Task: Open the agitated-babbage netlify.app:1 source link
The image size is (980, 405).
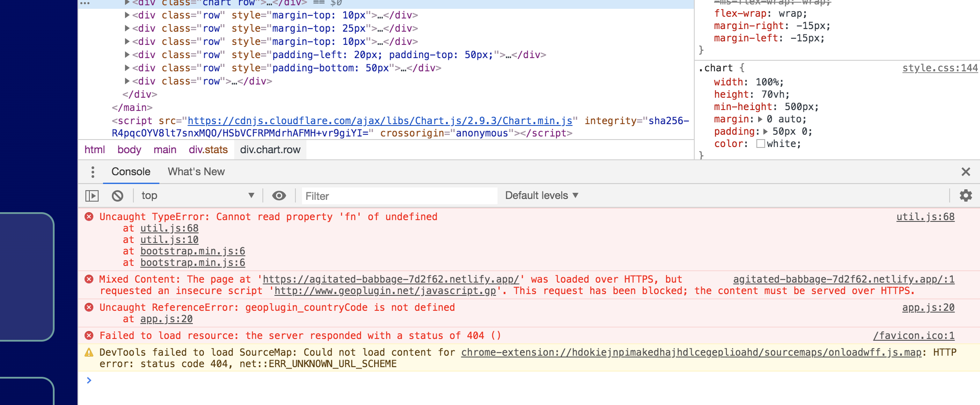Action: tap(844, 279)
